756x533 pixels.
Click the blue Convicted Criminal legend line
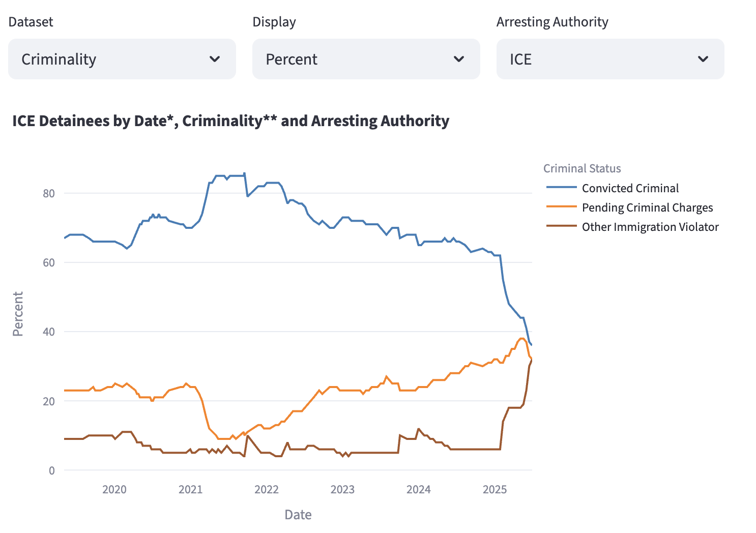pyautogui.click(x=561, y=188)
